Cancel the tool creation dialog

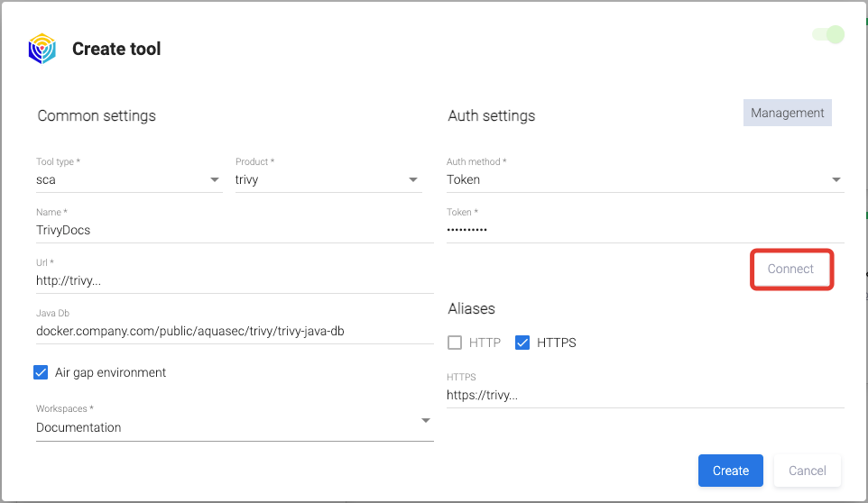[807, 471]
